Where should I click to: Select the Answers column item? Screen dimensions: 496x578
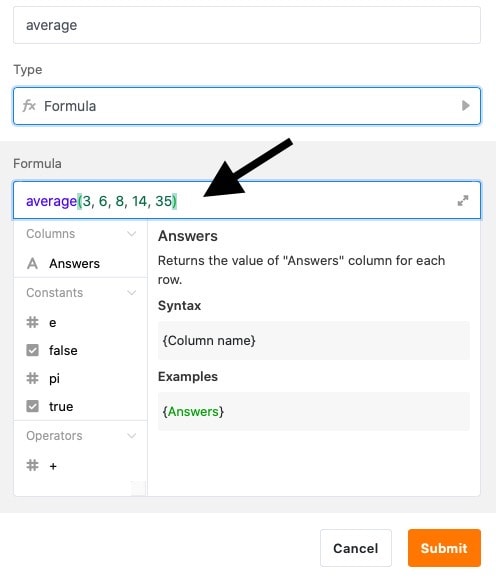click(x=80, y=264)
